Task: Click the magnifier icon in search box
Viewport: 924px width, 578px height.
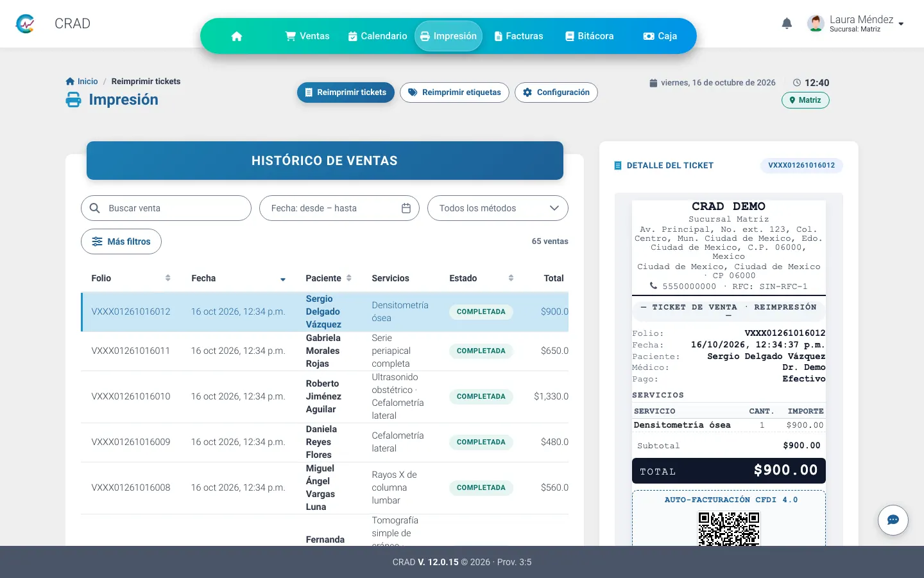Action: tap(95, 208)
